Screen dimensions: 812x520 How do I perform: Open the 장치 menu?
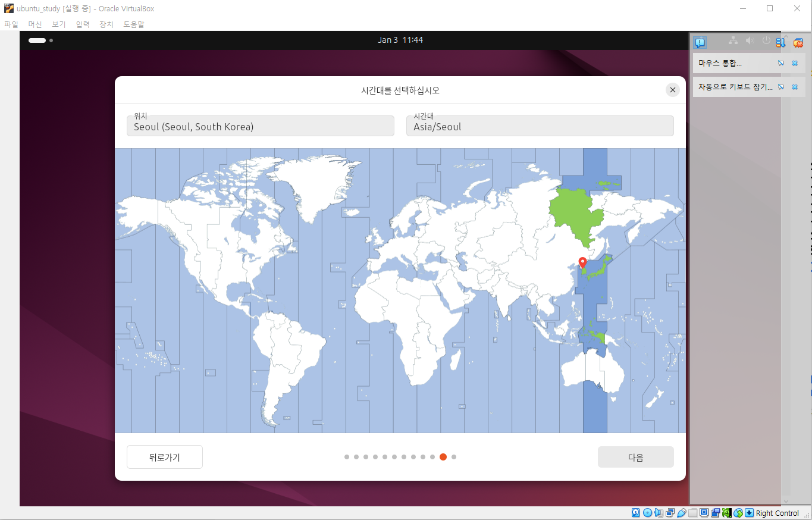pos(106,24)
